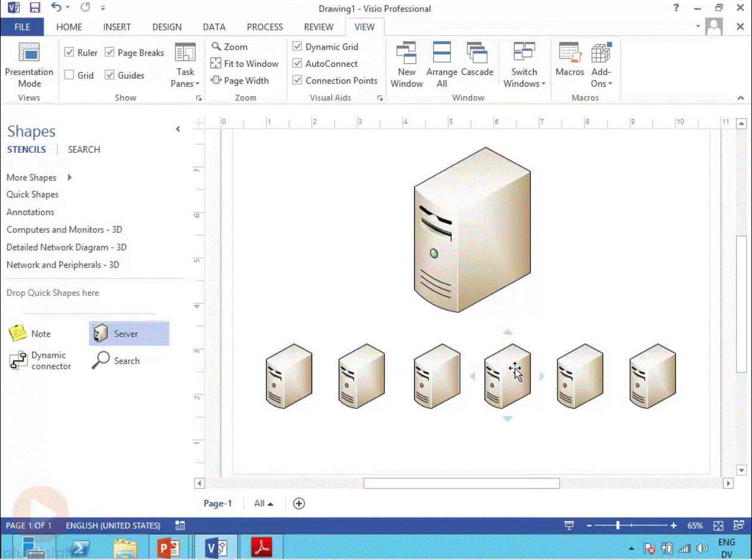
Task: Select the Server shape in stencil
Action: (129, 334)
